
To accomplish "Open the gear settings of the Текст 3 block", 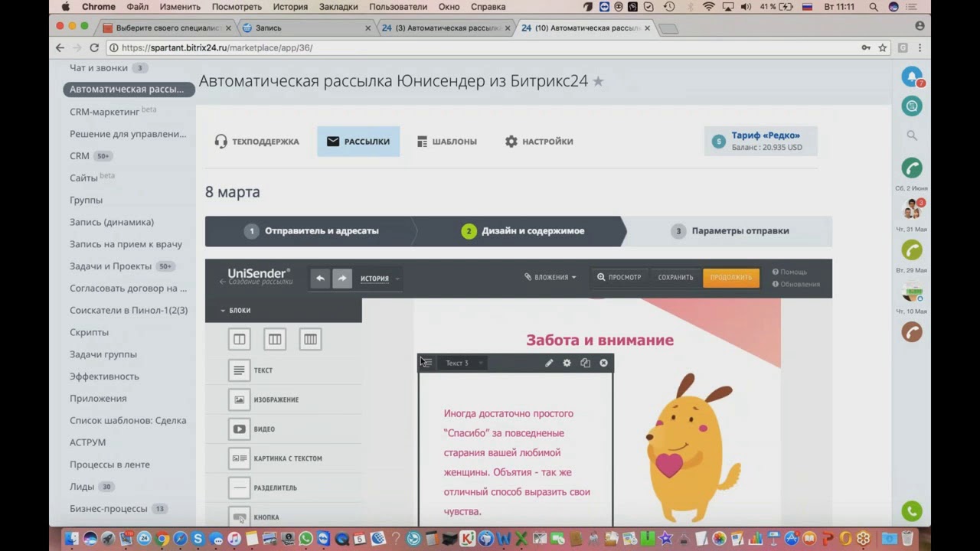I will pyautogui.click(x=567, y=363).
